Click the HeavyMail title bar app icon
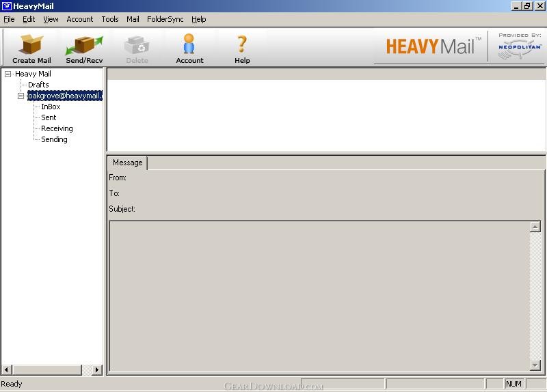The width and height of the screenshot is (547, 392). point(7,6)
